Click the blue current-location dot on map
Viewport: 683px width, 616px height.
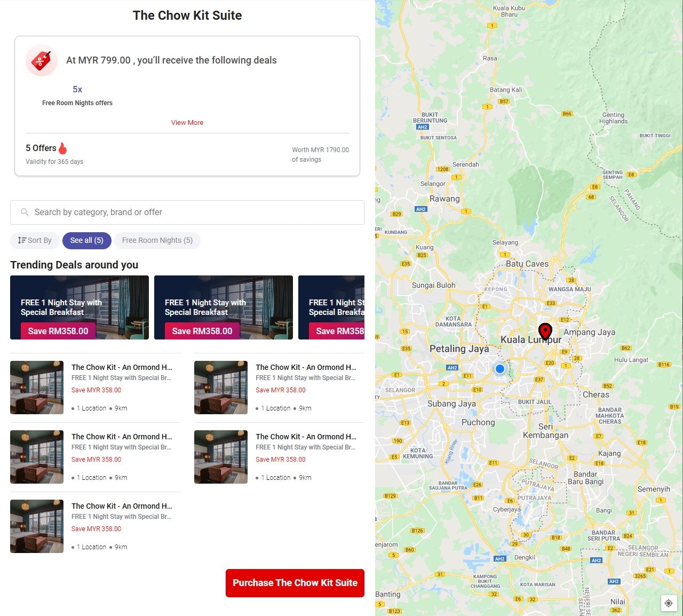coord(499,369)
